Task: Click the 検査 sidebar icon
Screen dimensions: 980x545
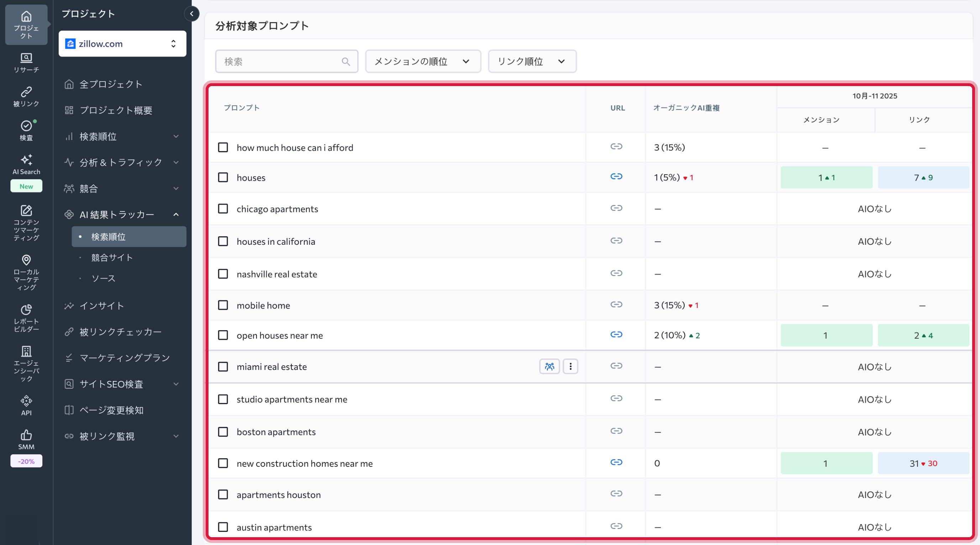Action: pyautogui.click(x=26, y=131)
